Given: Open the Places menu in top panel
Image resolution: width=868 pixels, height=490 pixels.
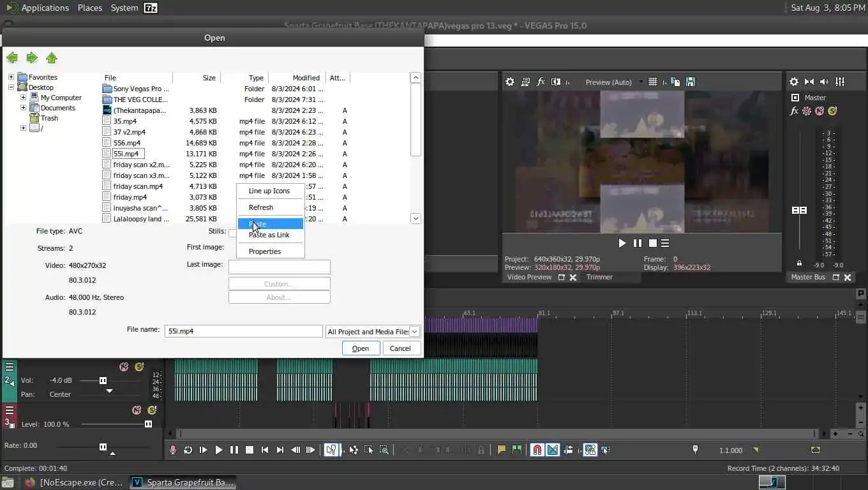Looking at the screenshot, I should 90,8.
